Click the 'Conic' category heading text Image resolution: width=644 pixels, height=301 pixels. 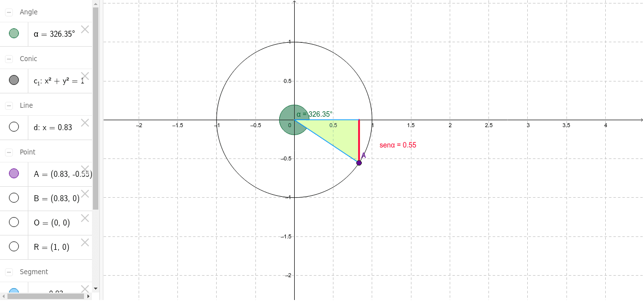coord(28,59)
